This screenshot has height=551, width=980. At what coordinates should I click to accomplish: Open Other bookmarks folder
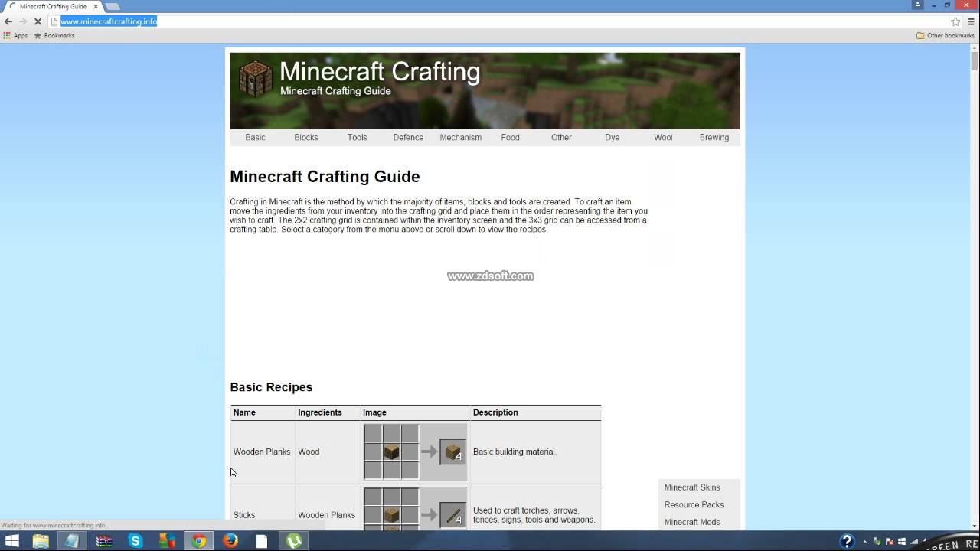click(946, 35)
